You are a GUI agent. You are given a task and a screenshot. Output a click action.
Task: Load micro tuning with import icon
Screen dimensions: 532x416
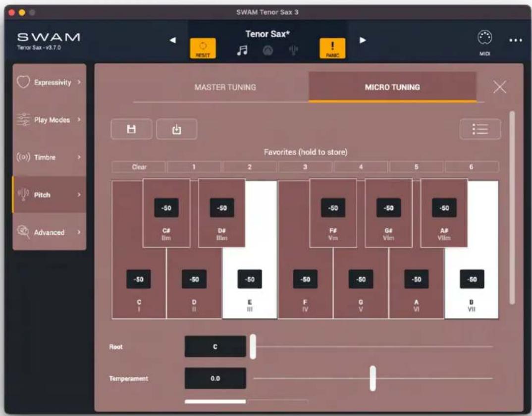(176, 129)
